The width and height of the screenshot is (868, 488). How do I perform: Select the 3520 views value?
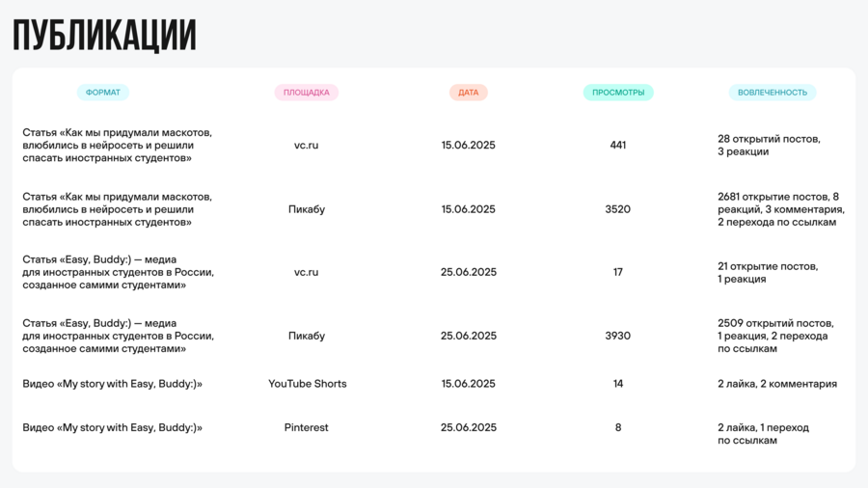point(618,209)
